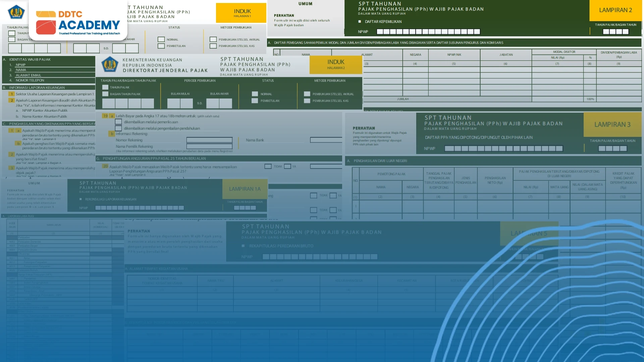The image size is (644, 362).
Task: Click the Lampiran 3 badge
Action: click(x=612, y=124)
